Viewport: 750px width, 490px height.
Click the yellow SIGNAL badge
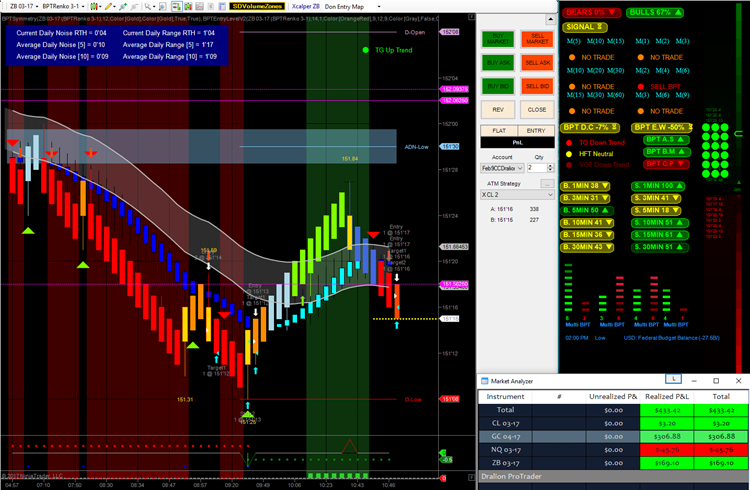click(585, 27)
